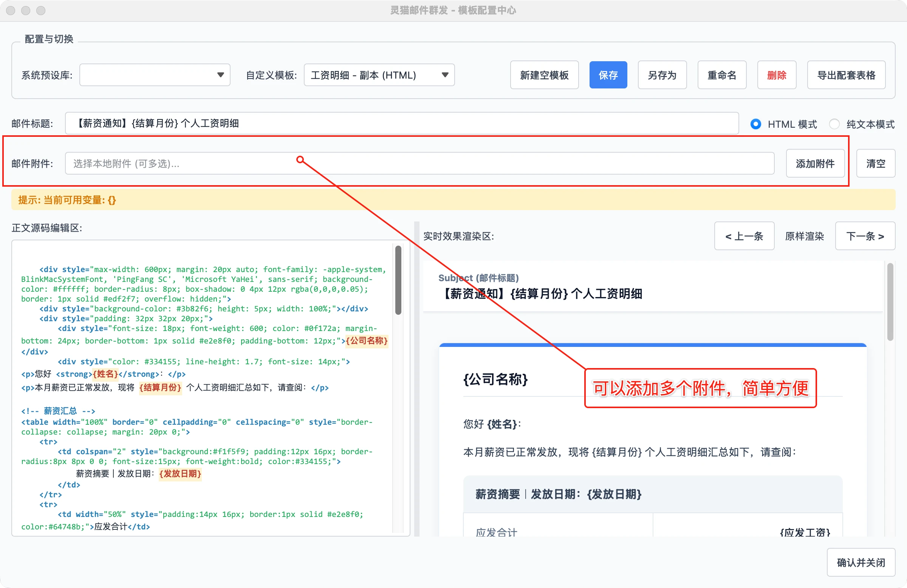Click the 实时效果渲染区 label

(458, 236)
